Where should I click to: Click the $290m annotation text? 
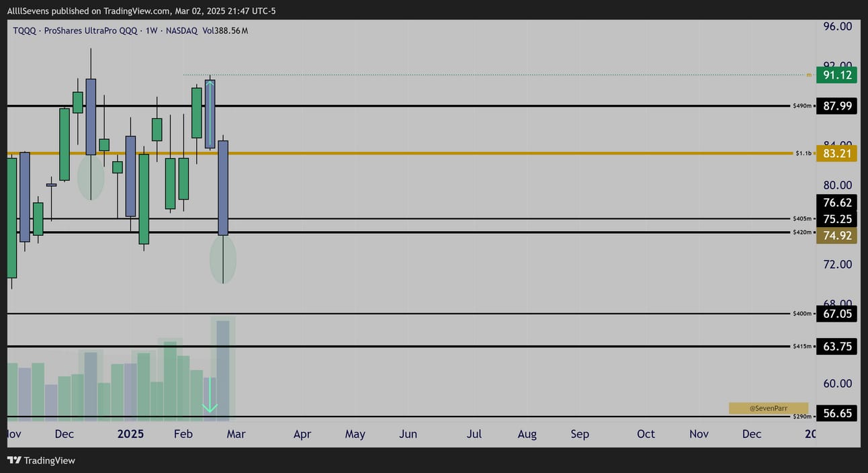pos(802,417)
